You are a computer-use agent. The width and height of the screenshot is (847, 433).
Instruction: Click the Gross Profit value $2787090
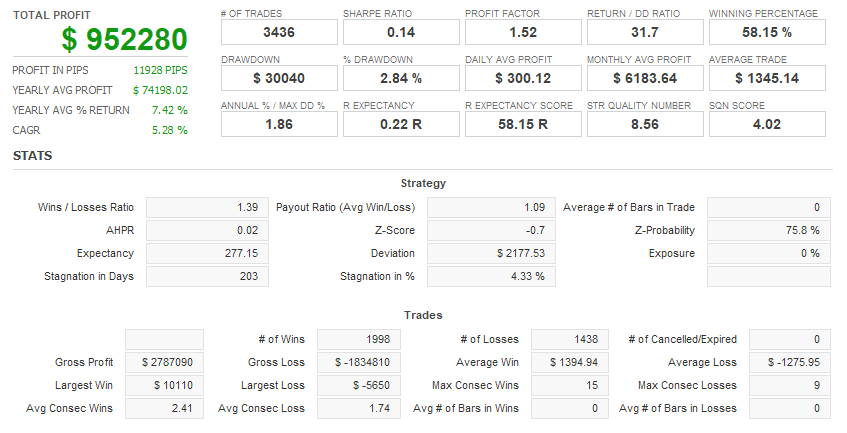[x=164, y=362]
